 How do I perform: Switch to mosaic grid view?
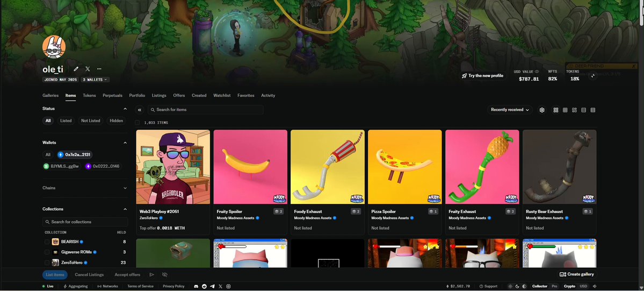574,110
